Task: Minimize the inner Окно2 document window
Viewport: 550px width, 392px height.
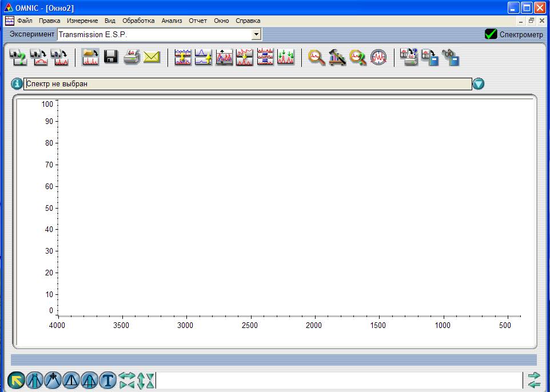Action: 521,21
